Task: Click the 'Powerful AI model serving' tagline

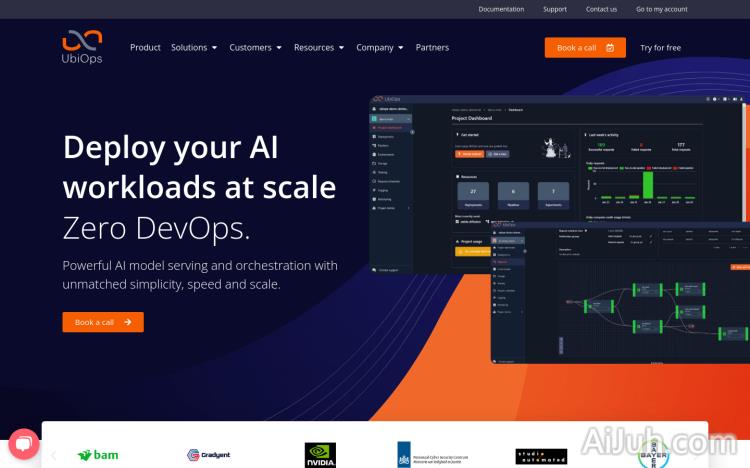Action: click(200, 275)
